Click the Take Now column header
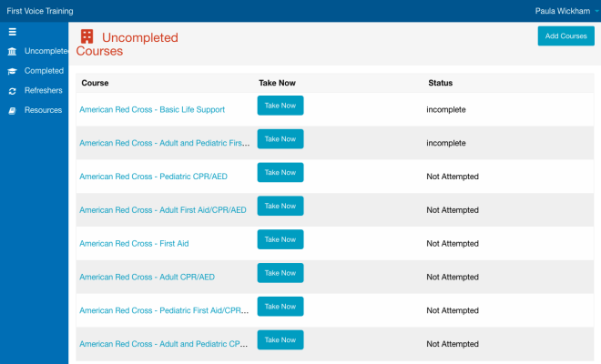 pos(277,83)
